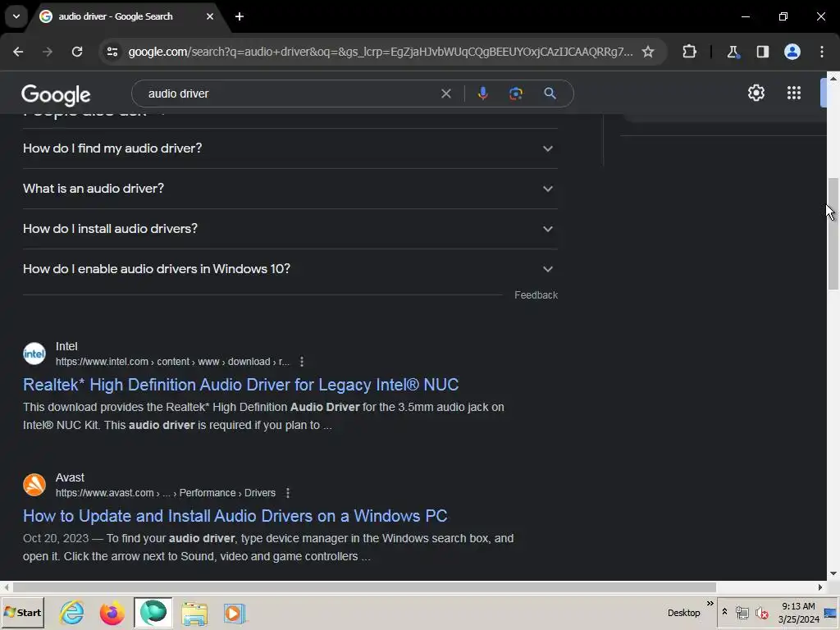
Task: Open Google quick settings gear
Action: [x=756, y=93]
